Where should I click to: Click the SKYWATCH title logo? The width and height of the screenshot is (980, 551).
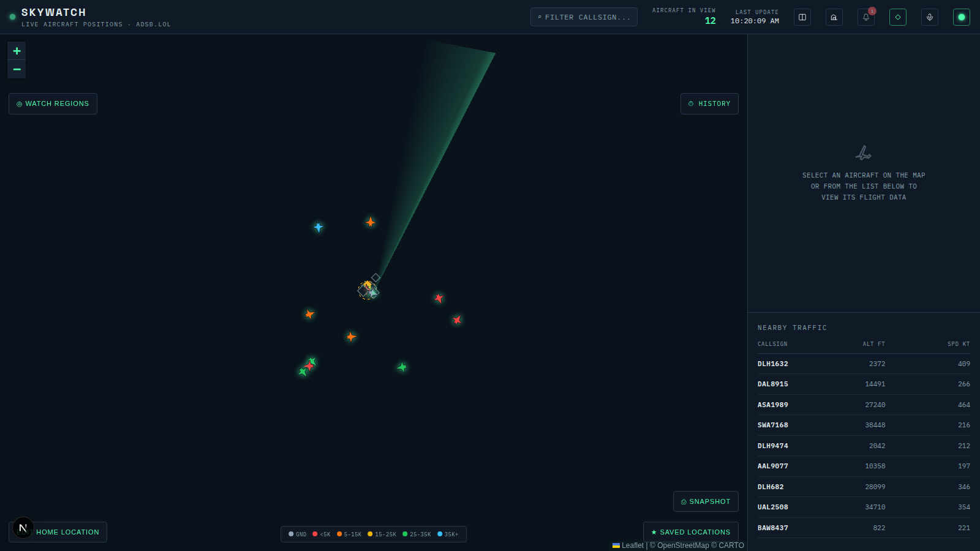(x=53, y=12)
